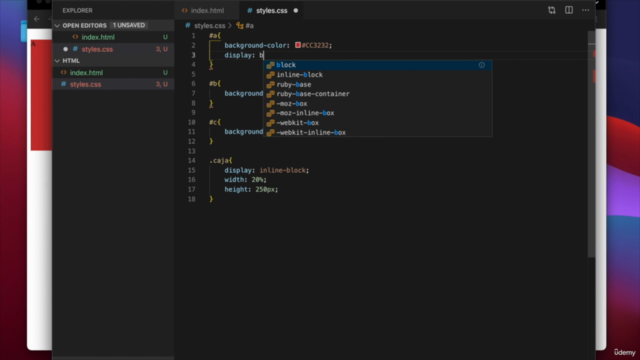
Task: Click the icon next to inline-block suggestion
Action: tap(270, 75)
